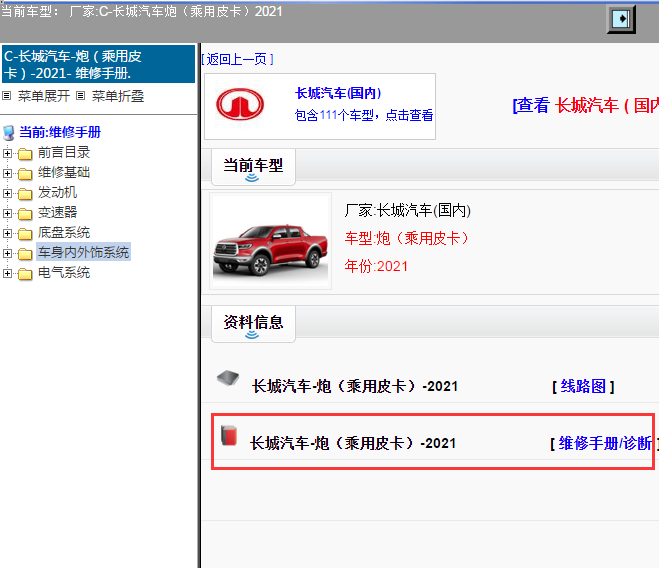Click the folder icon beside 电气系统
The height and width of the screenshot is (568, 659).
click(25, 274)
